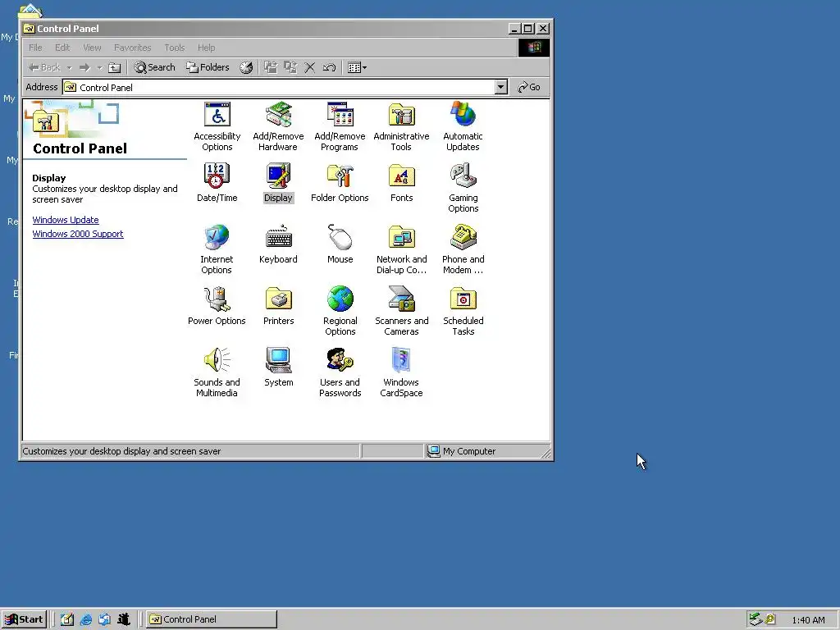Viewport: 840px width, 630px height.
Task: Expand the Back history dropdown arrow
Action: pos(69,68)
